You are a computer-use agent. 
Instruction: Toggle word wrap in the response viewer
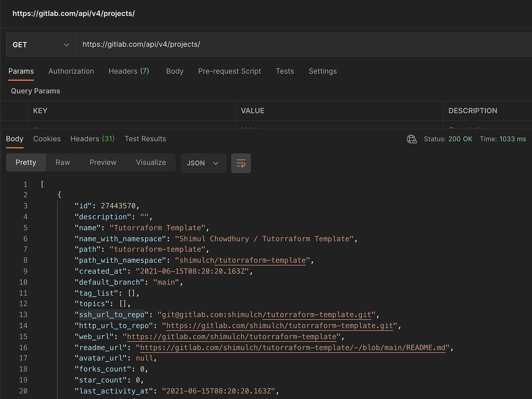(241, 163)
